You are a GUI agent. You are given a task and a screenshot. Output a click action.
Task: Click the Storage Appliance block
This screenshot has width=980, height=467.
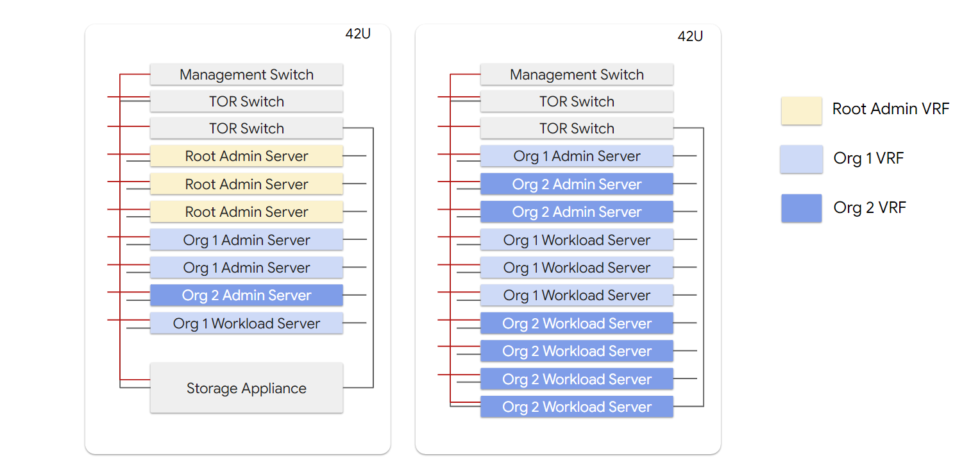[246, 388]
